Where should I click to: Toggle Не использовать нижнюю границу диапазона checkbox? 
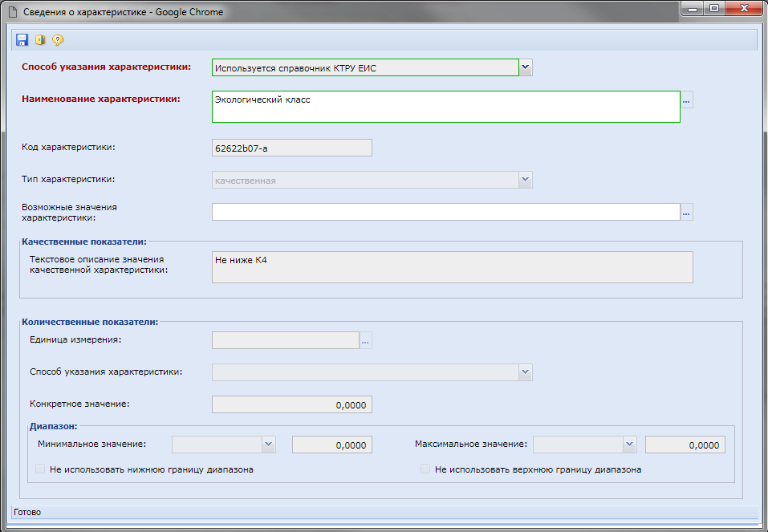tap(40, 469)
